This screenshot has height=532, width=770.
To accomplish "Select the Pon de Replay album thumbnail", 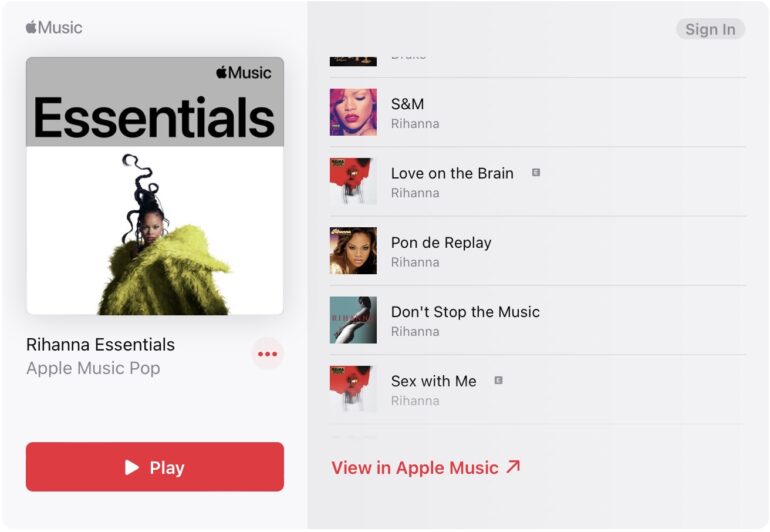I will coord(353,251).
